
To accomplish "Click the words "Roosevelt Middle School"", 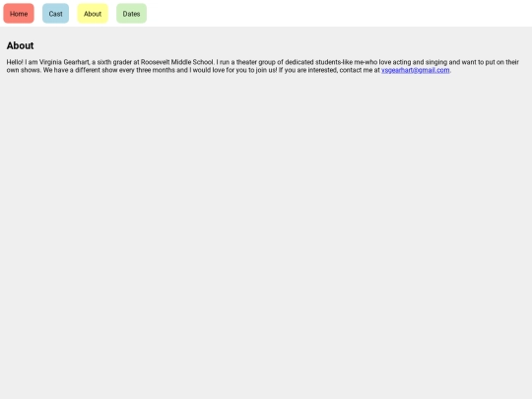I will click(x=176, y=62).
